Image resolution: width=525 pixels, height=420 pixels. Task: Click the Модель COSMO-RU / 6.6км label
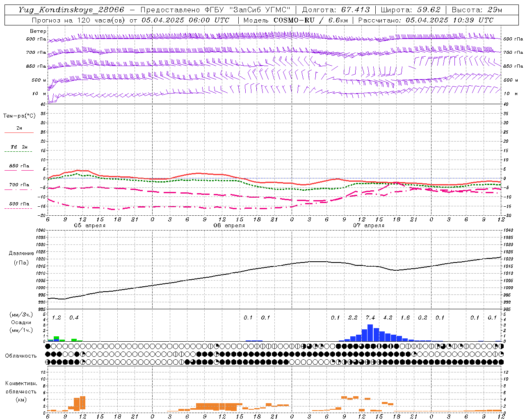295,20
